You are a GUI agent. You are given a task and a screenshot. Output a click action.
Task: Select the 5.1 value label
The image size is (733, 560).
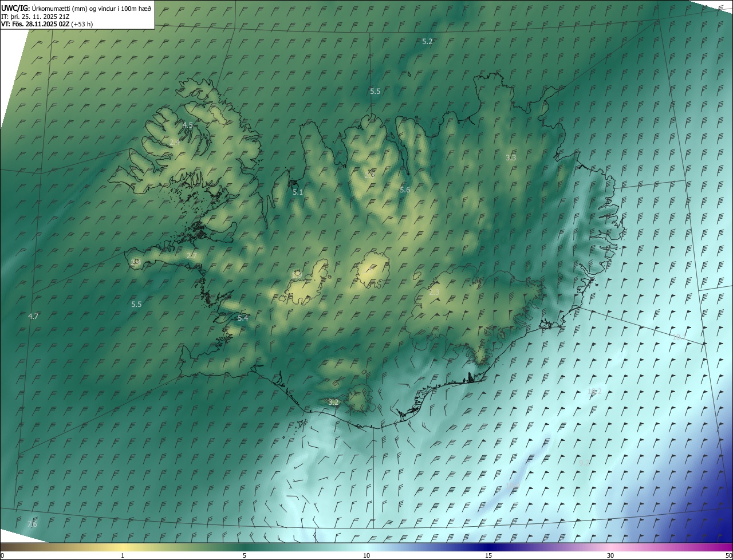[x=298, y=192]
